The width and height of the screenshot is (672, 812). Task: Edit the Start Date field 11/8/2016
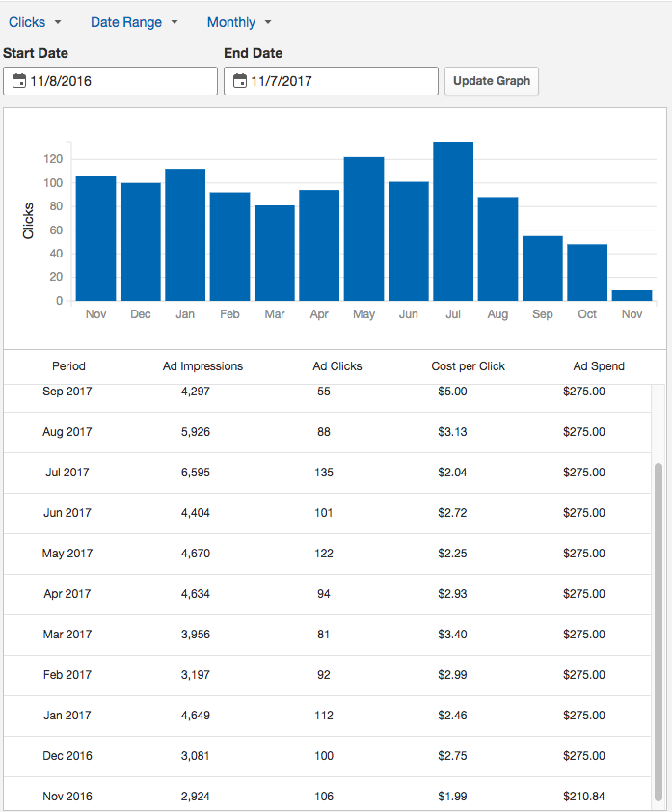point(120,82)
